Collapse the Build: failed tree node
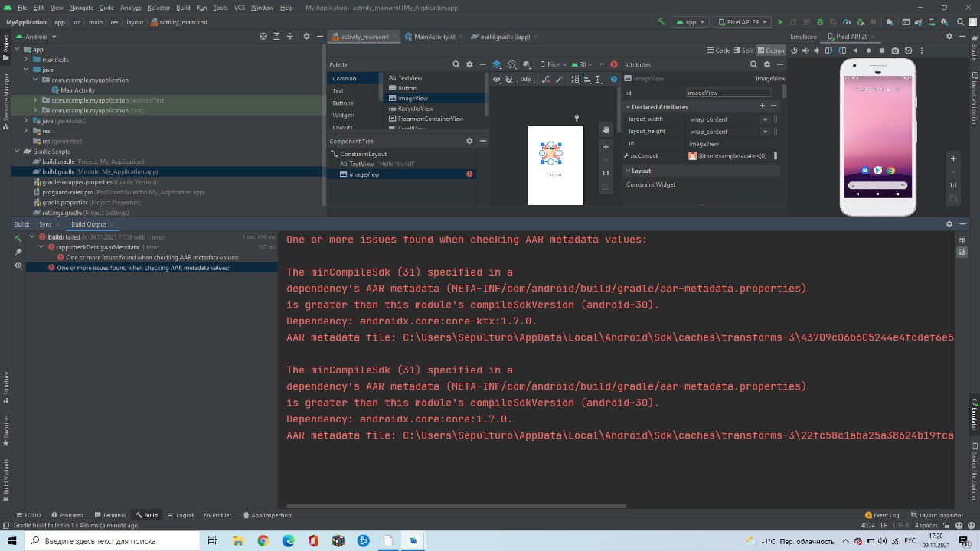 31,237
